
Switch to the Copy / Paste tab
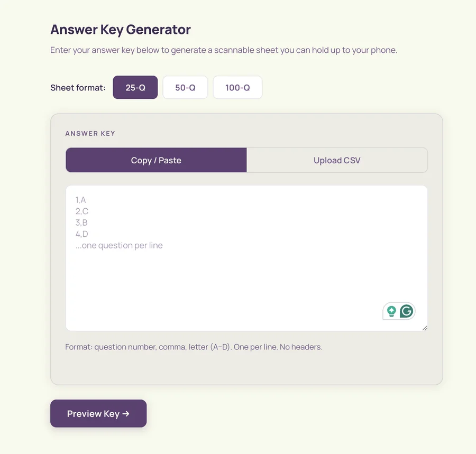(x=156, y=160)
